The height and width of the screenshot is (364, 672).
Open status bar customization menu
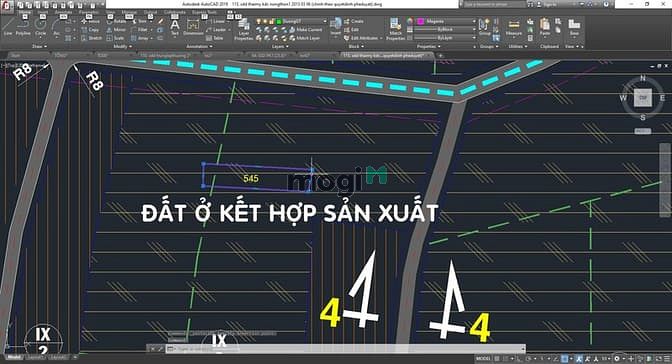tap(666, 358)
